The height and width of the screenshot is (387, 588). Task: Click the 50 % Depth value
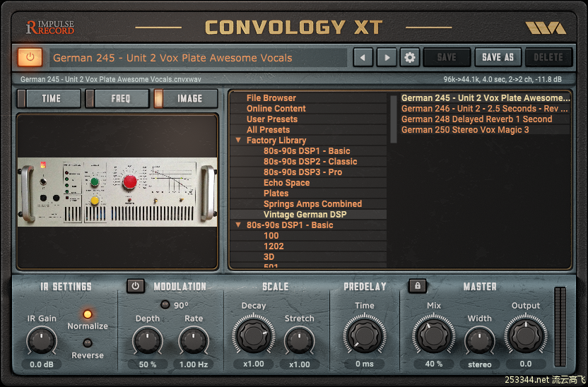click(x=148, y=364)
